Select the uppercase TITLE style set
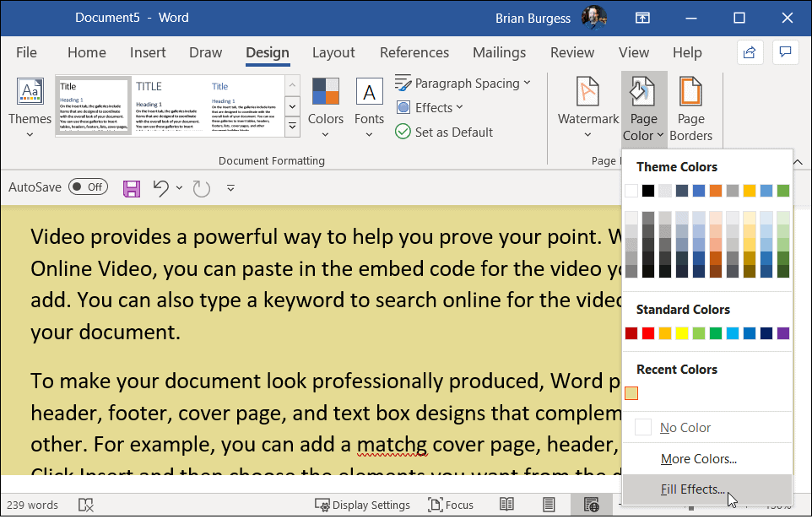This screenshot has width=812, height=519. click(x=169, y=105)
